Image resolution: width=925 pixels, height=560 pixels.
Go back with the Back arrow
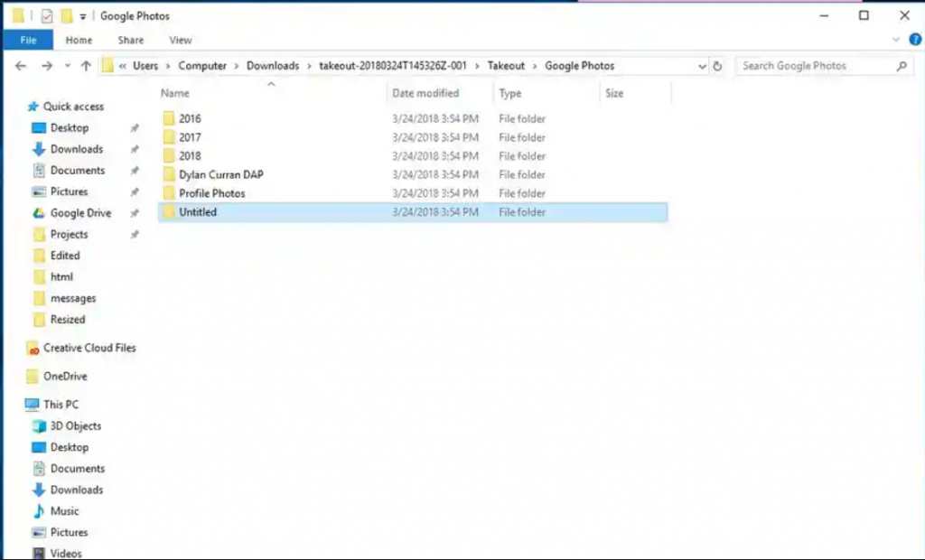pos(21,66)
